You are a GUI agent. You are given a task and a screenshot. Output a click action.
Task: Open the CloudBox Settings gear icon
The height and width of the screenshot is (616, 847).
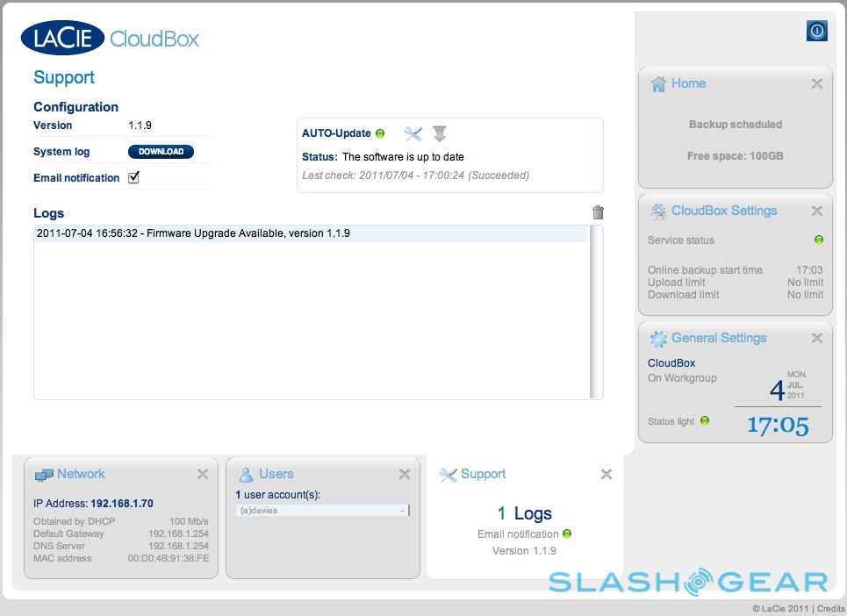(658, 211)
